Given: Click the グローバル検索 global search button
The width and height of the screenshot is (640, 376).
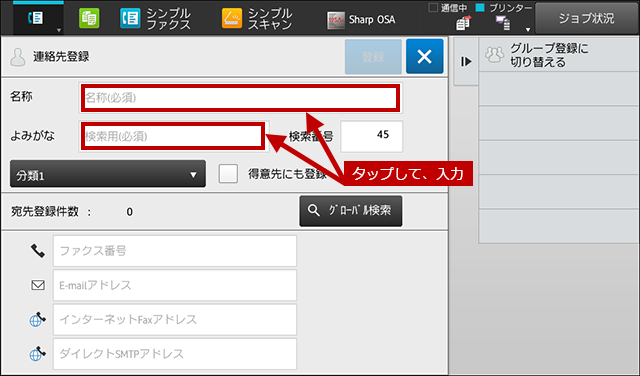Looking at the screenshot, I should point(351,211).
